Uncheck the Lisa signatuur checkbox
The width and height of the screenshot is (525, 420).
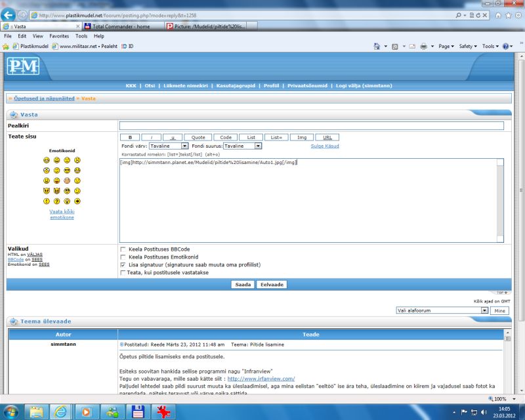[123, 265]
